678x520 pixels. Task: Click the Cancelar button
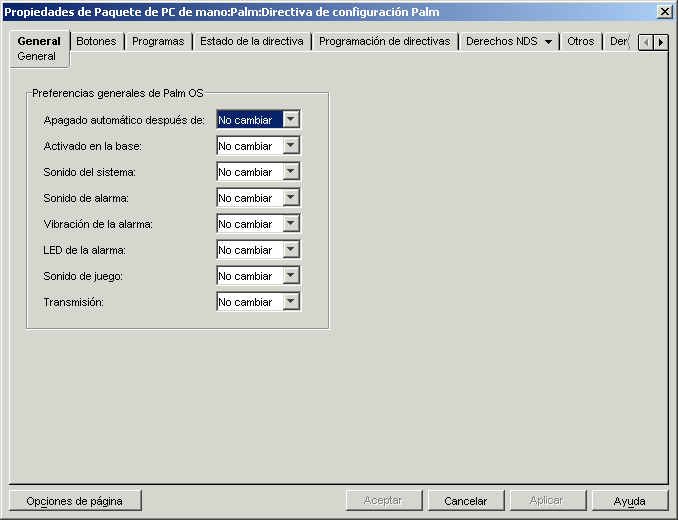[466, 501]
